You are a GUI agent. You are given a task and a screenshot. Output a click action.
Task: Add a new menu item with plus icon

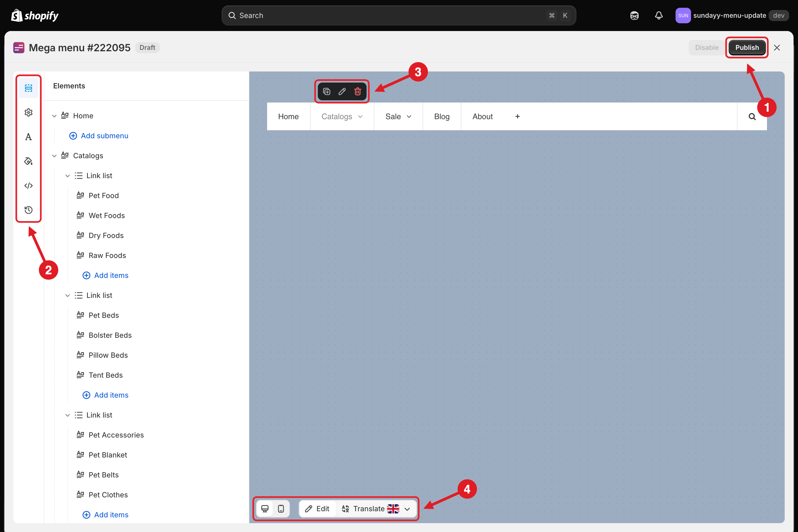click(x=517, y=116)
